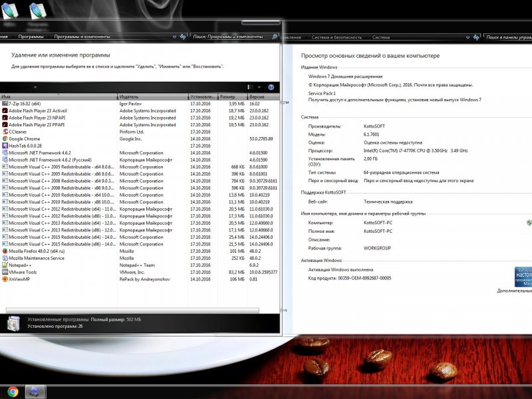Open the blue help icon in Programs toolbar

pyautogui.click(x=271, y=87)
